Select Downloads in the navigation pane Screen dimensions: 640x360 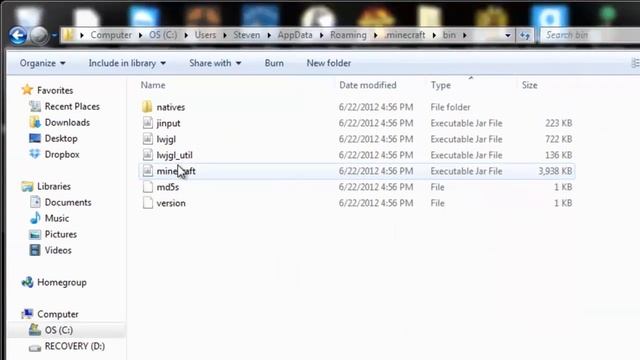click(x=67, y=122)
